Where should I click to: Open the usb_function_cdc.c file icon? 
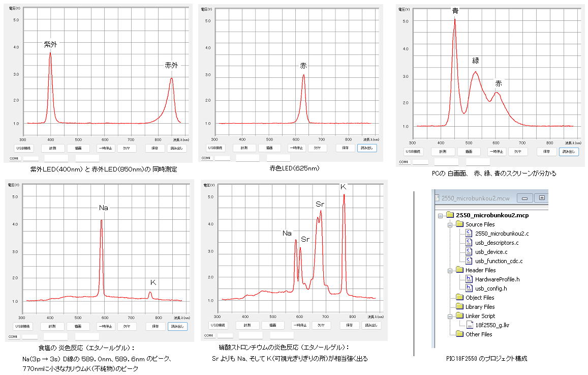click(x=469, y=261)
